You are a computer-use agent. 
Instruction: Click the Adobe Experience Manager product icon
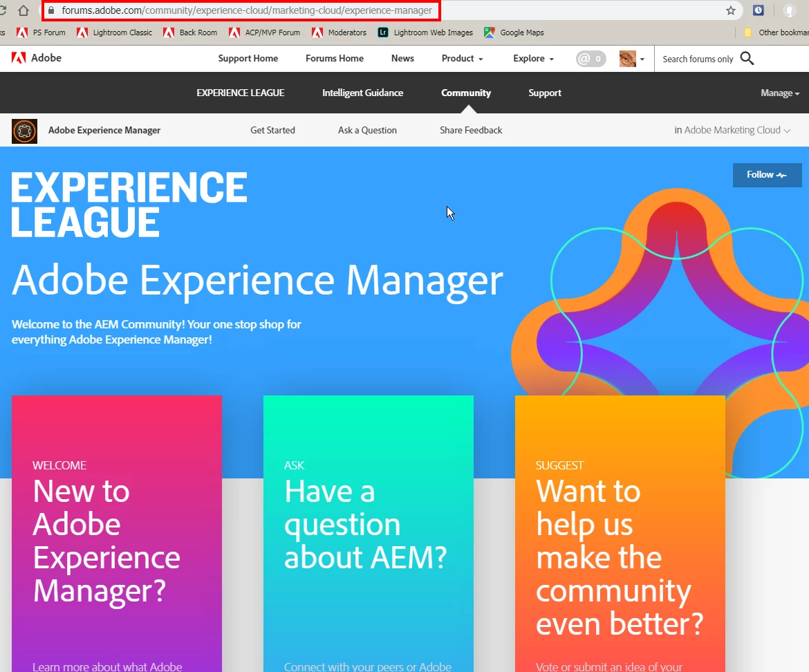(x=24, y=131)
